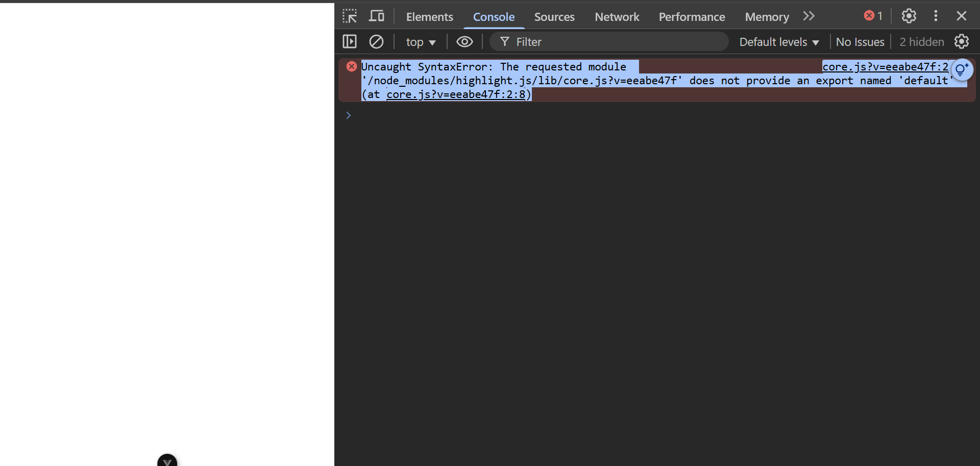Follow the core.js?v=eeabe47f:2:8 link
The image size is (980, 466).
[456, 94]
